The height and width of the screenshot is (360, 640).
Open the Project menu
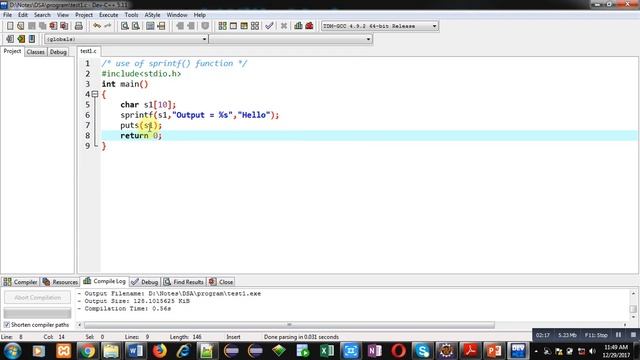pyautogui.click(x=84, y=15)
